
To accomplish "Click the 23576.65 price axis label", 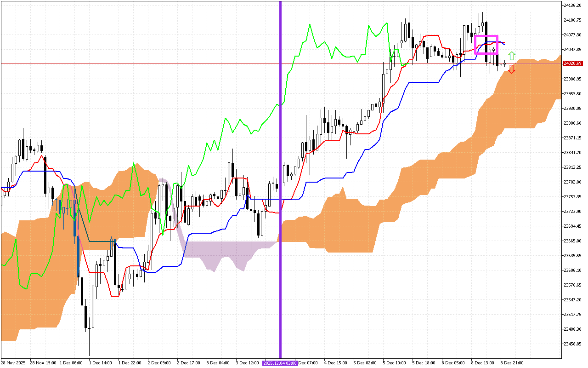I will pyautogui.click(x=573, y=285).
